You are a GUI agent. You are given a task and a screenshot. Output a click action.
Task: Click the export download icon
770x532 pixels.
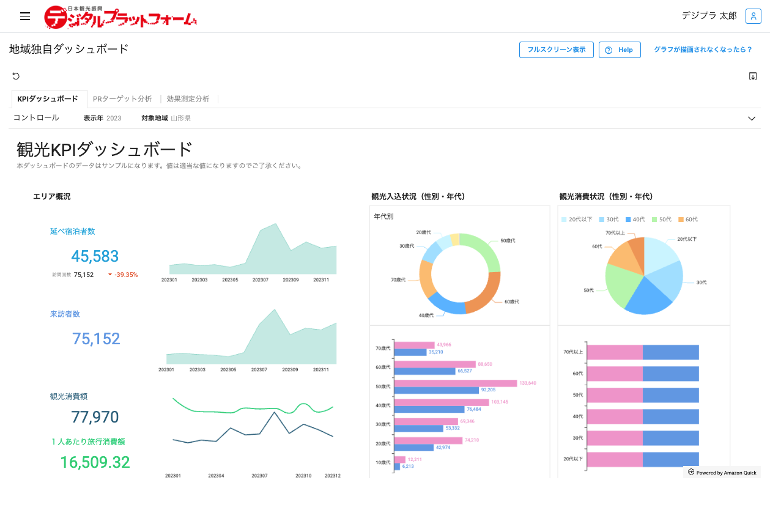pyautogui.click(x=753, y=76)
